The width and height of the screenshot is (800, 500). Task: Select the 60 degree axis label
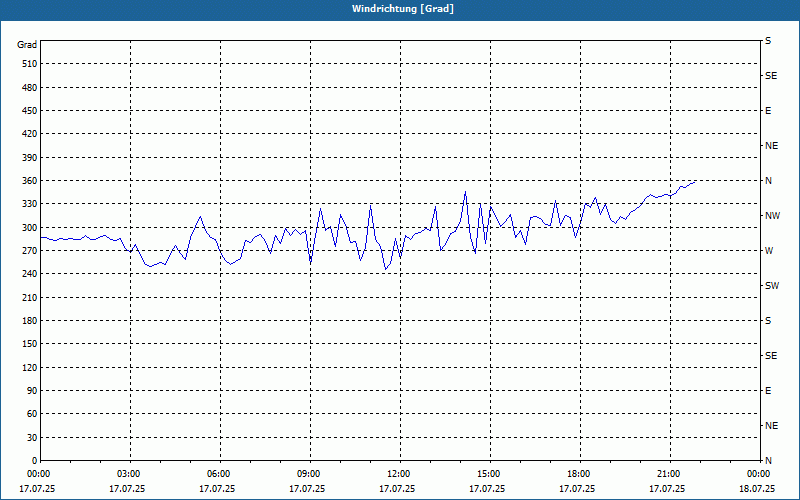click(32, 414)
